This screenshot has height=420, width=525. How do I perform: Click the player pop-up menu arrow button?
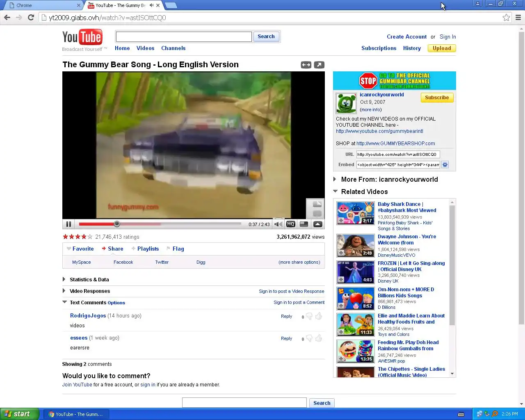pos(318,224)
